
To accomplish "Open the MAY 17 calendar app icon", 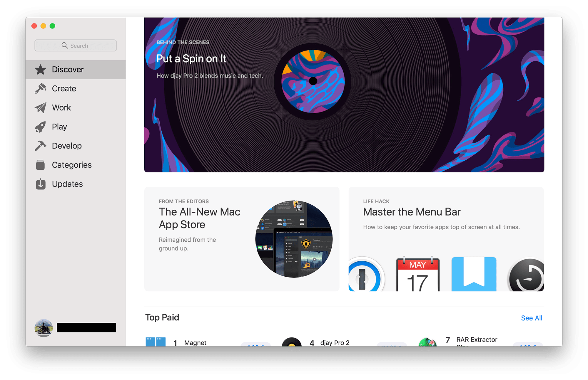I will (418, 275).
